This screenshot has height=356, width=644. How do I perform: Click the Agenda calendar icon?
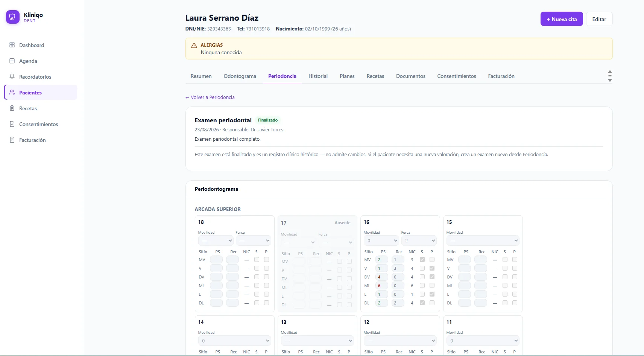coord(12,61)
